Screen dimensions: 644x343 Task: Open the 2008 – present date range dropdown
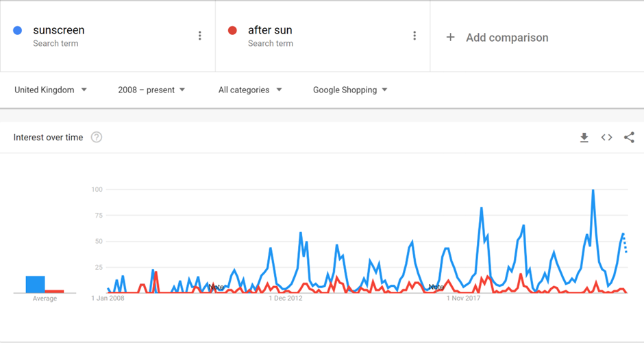[x=151, y=90]
